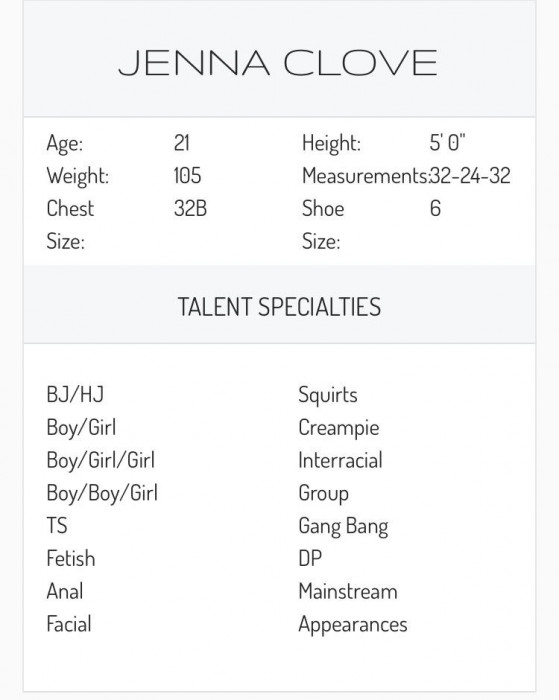
Task: Select the Group list entry
Action: (324, 494)
